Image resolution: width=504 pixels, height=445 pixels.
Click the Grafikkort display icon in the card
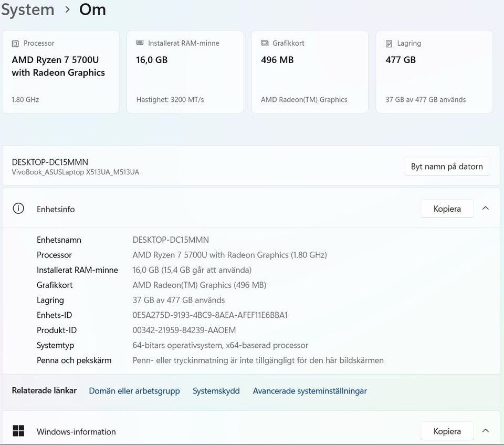(x=265, y=43)
